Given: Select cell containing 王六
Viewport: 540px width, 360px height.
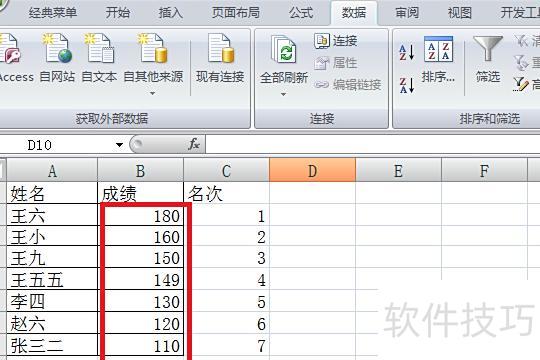Looking at the screenshot, I should point(52,215).
